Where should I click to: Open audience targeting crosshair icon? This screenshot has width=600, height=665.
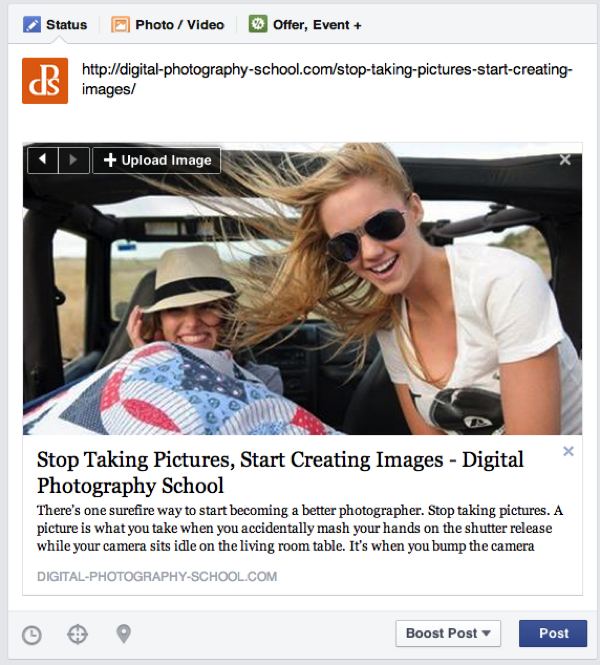point(77,634)
